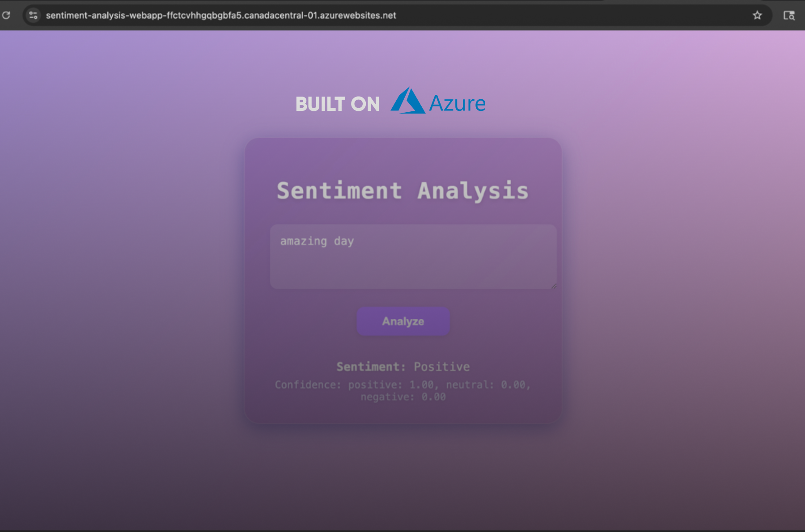Click the BUILT ON text
Image resolution: width=805 pixels, height=532 pixels.
tap(337, 104)
